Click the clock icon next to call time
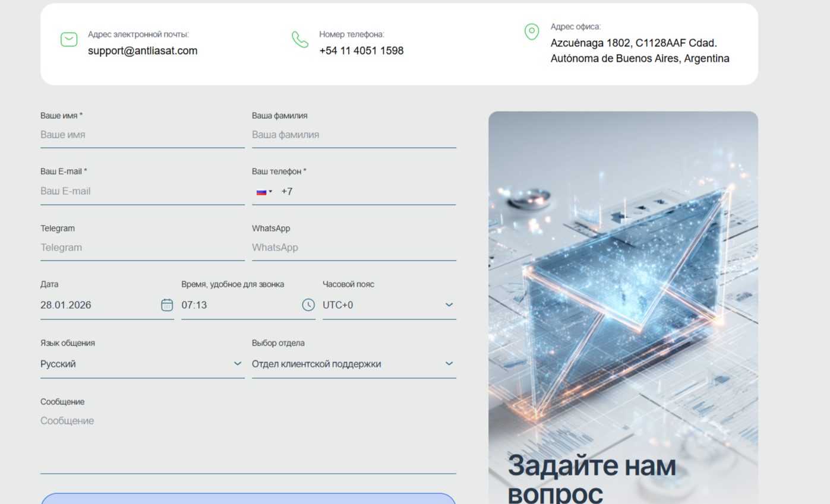This screenshot has height=504, width=830. click(x=308, y=305)
